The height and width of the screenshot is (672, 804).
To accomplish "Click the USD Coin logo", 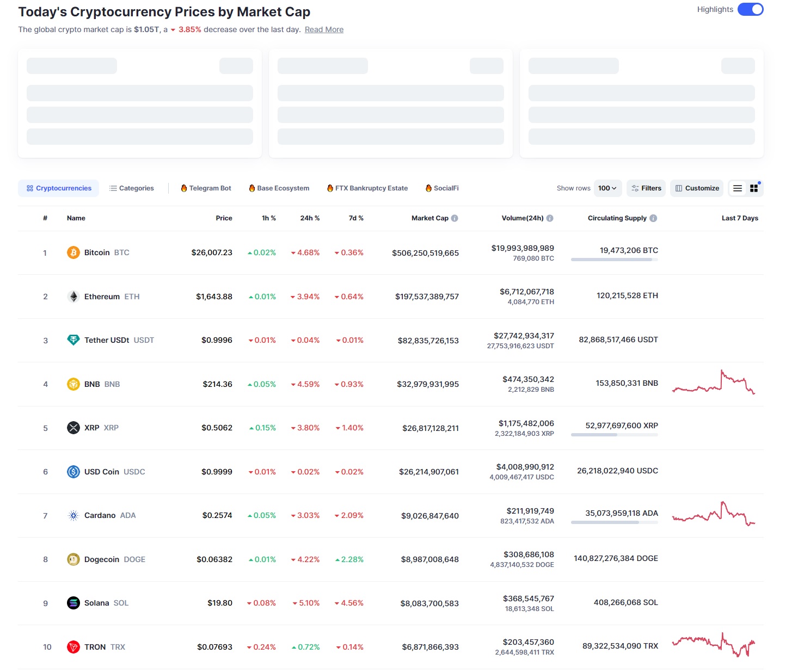I will click(x=73, y=472).
